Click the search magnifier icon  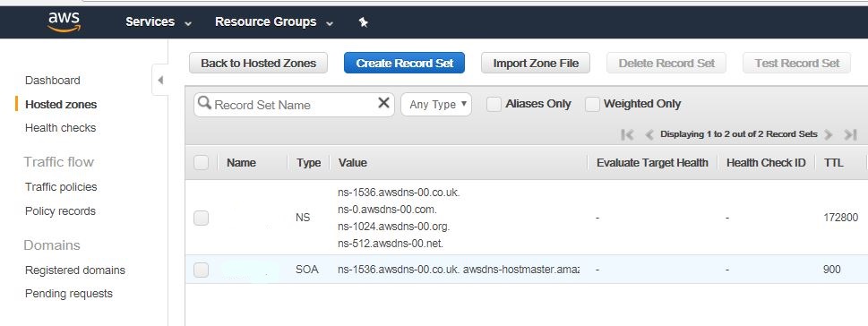coord(204,104)
